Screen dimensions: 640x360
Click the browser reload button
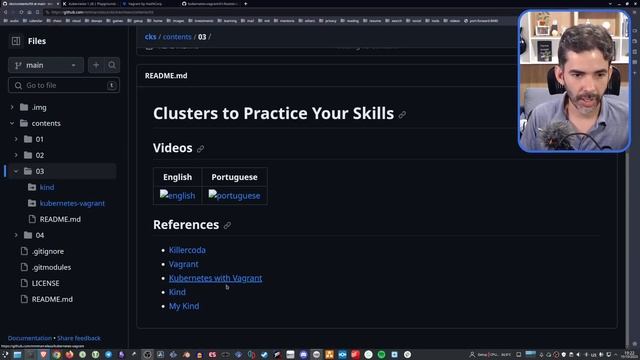tap(21, 12)
